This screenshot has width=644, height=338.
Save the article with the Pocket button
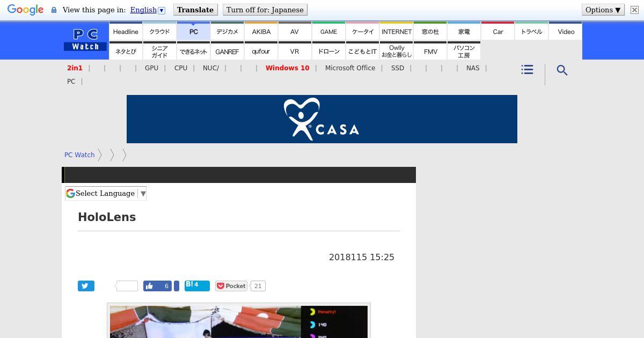pyautogui.click(x=231, y=286)
